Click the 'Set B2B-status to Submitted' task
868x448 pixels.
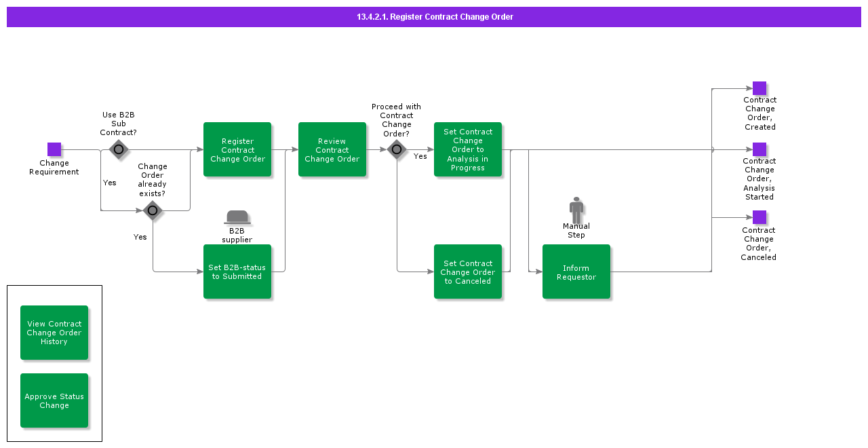[237, 272]
